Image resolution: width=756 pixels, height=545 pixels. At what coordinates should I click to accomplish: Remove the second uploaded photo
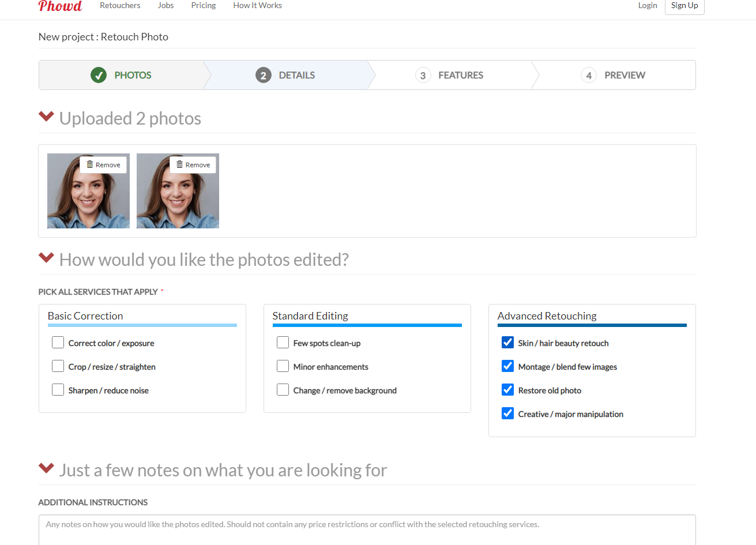[193, 165]
